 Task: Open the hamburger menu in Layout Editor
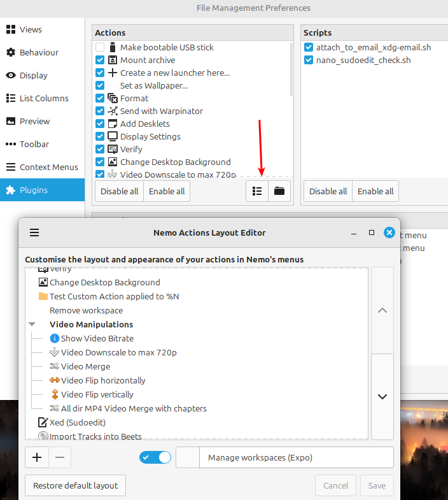[34, 233]
